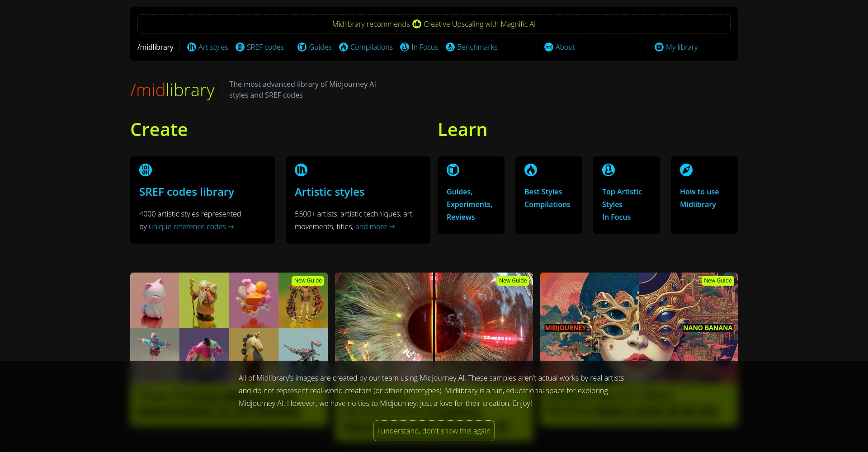Open the eye close-up guide thumbnail

[x=434, y=316]
